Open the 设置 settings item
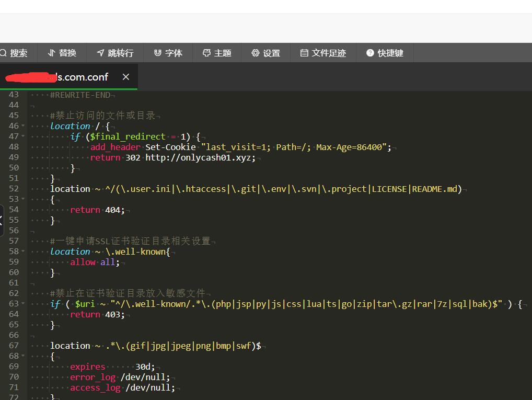Screen dimensions: 532x400 [x=265, y=53]
